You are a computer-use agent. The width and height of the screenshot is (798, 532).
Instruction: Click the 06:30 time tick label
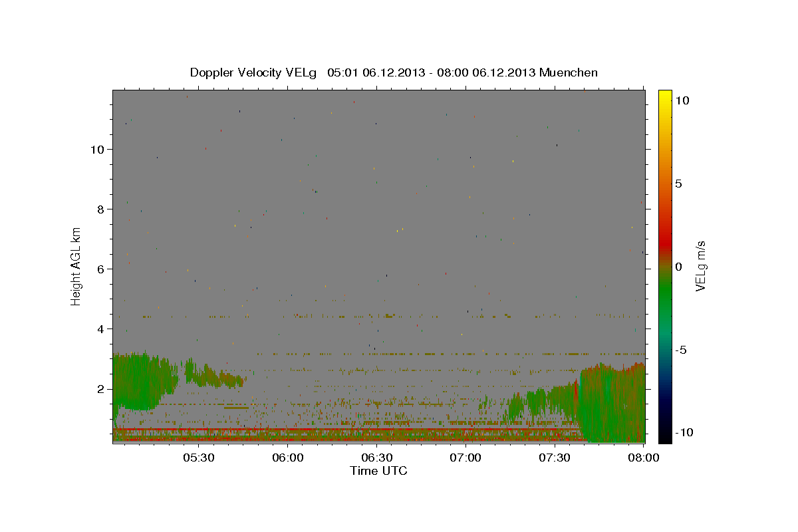click(x=377, y=458)
